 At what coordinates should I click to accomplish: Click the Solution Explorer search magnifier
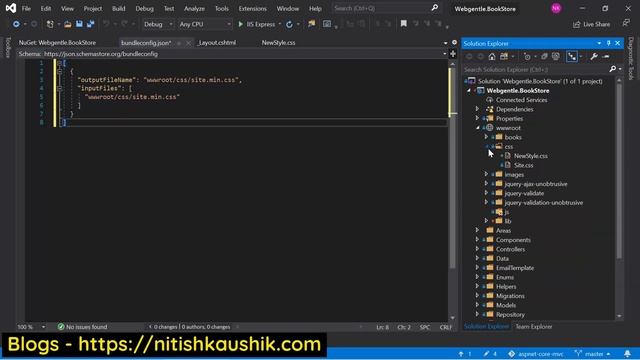(613, 69)
